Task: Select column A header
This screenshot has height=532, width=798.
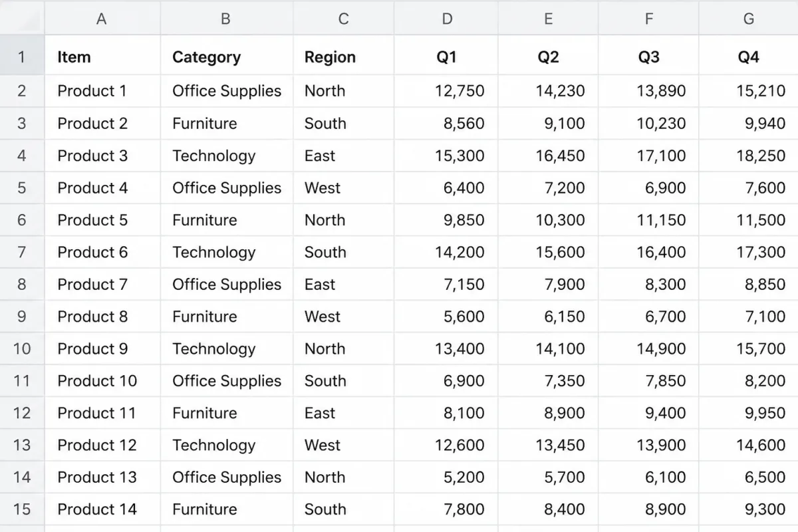Action: pos(102,19)
